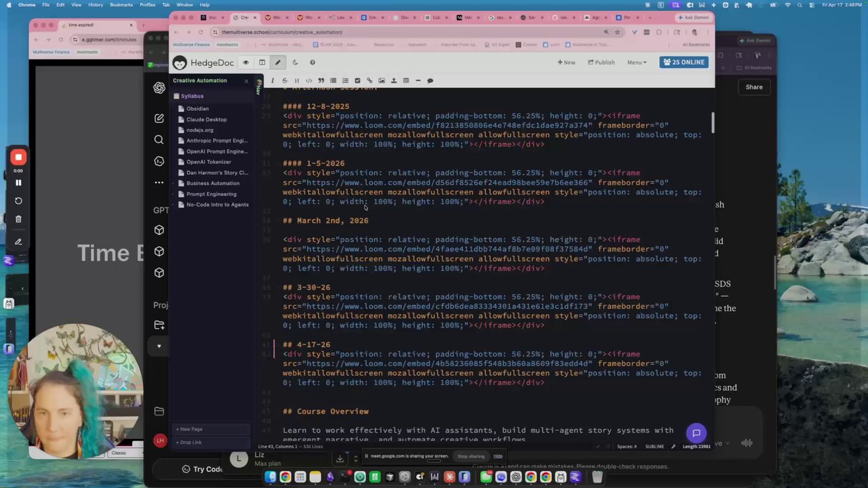Switch HedgeDoc to view mode (eye icon)
The width and height of the screenshot is (868, 488).
click(245, 62)
